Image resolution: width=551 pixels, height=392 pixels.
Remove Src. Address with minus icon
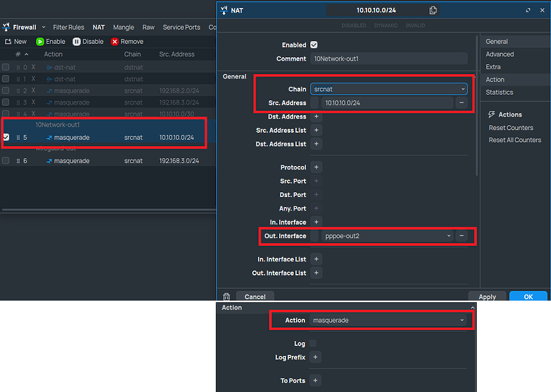coord(461,103)
